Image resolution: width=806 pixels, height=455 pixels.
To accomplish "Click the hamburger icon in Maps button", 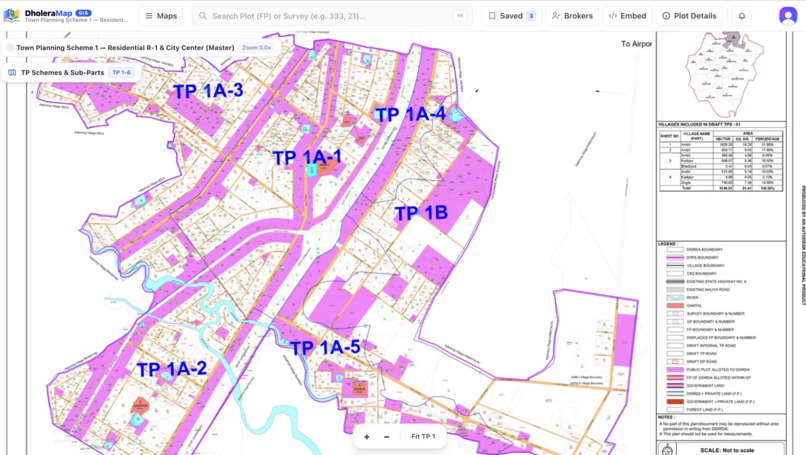I will (149, 16).
